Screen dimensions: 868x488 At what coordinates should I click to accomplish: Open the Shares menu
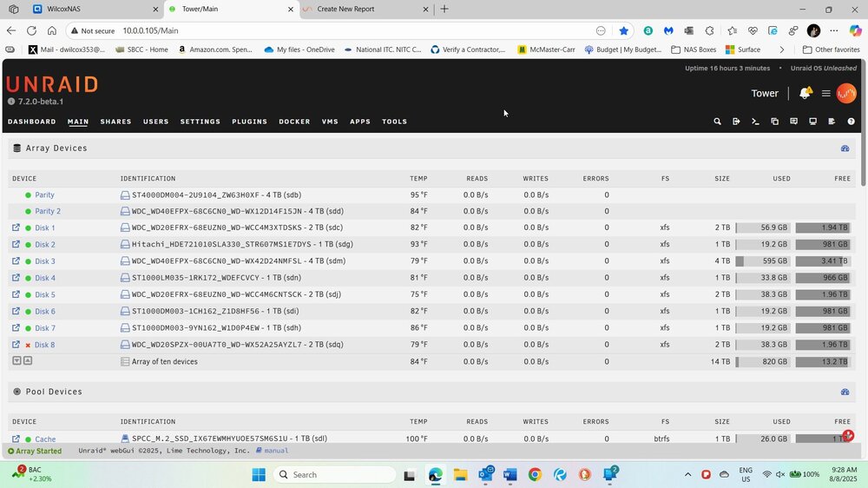pos(115,122)
